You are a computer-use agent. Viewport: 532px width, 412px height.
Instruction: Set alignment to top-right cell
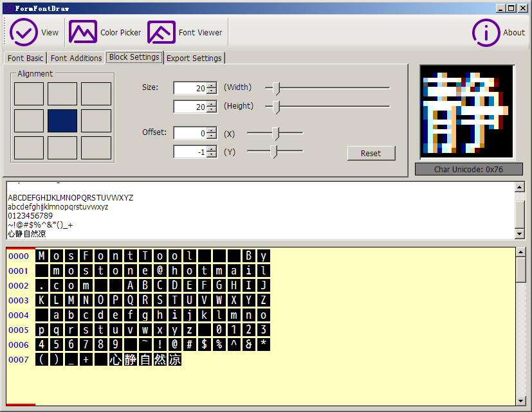tap(96, 94)
